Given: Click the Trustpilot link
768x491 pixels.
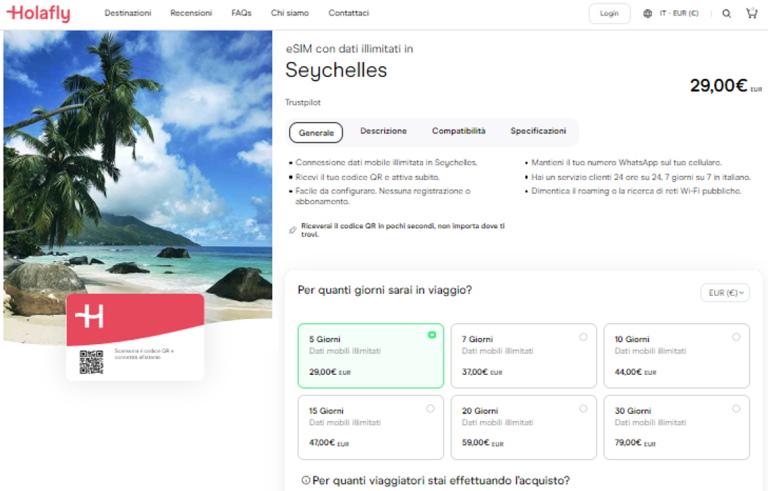Looking at the screenshot, I should 303,102.
